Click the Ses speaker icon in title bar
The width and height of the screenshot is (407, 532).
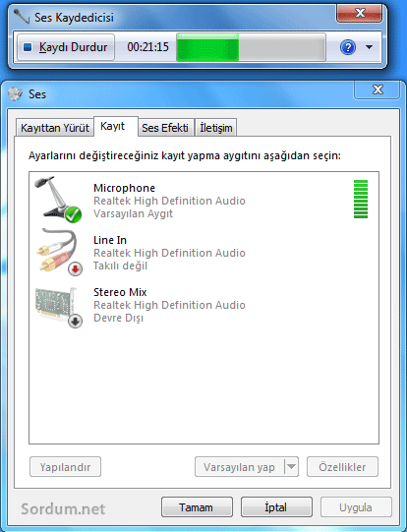[x=15, y=94]
